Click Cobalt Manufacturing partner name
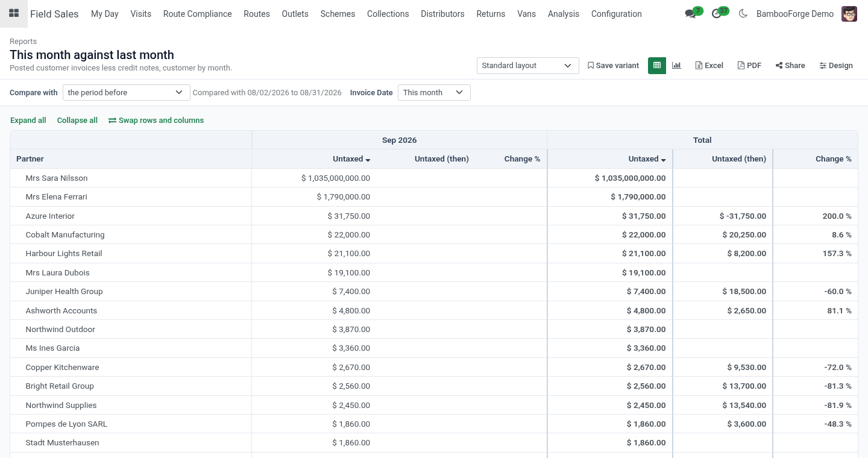868x458 pixels. [x=65, y=235]
